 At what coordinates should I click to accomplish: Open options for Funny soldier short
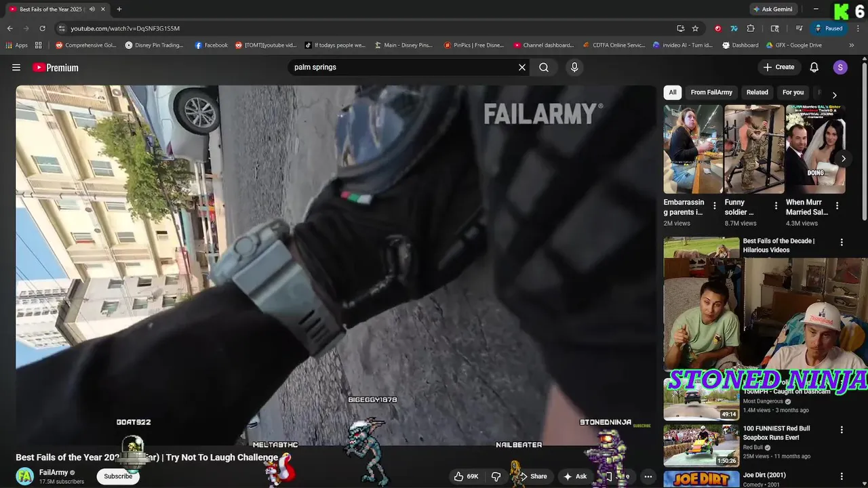(776, 206)
